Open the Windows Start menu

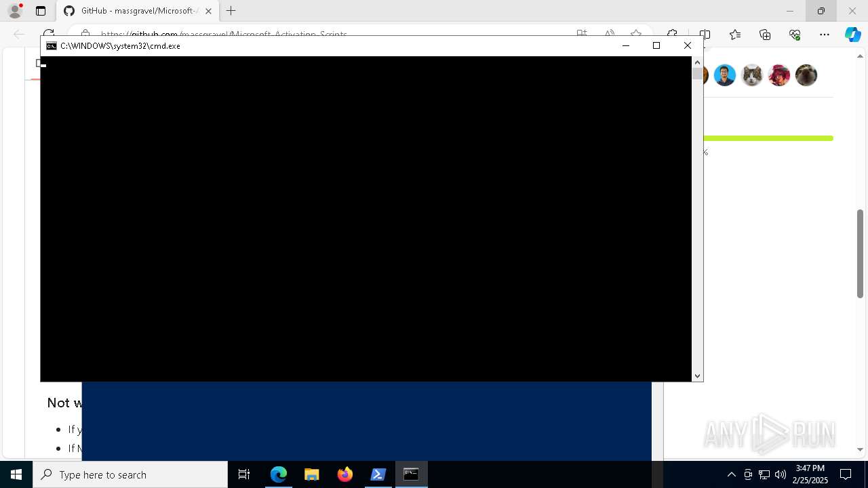coord(16,474)
